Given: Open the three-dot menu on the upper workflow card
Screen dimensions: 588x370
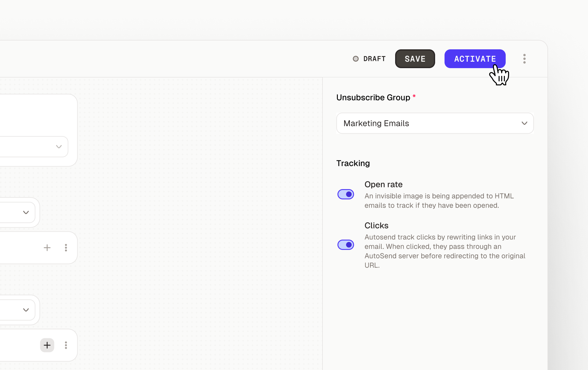Looking at the screenshot, I should tap(66, 248).
